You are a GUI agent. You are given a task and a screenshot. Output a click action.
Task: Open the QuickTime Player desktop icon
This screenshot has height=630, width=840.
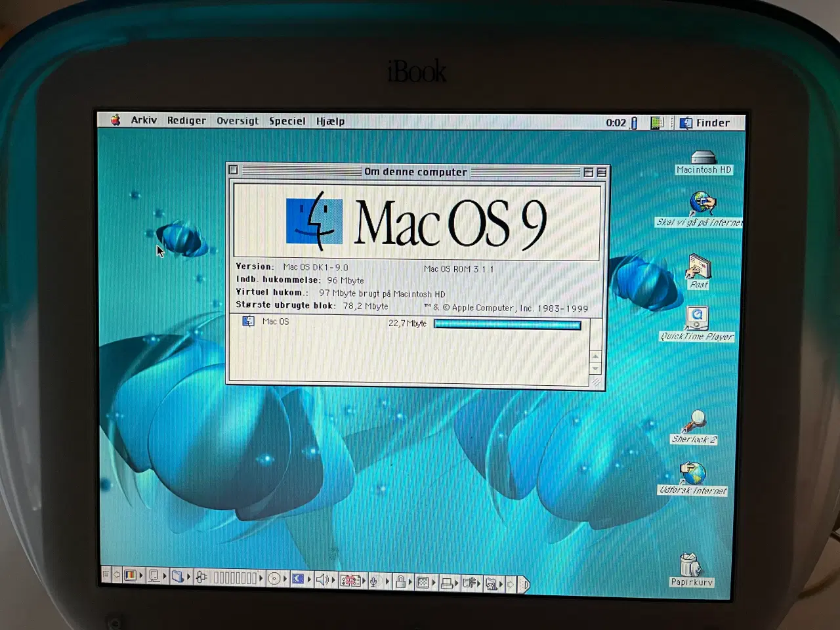697,318
